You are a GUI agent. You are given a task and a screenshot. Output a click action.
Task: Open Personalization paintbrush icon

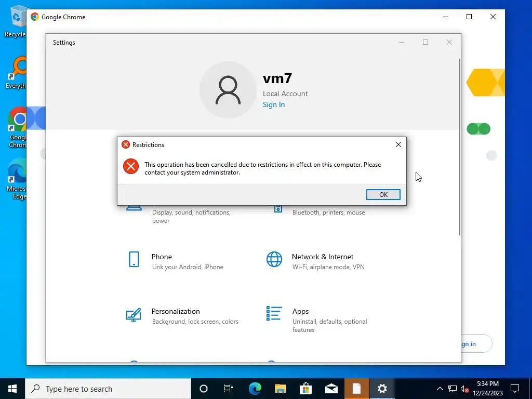(134, 314)
